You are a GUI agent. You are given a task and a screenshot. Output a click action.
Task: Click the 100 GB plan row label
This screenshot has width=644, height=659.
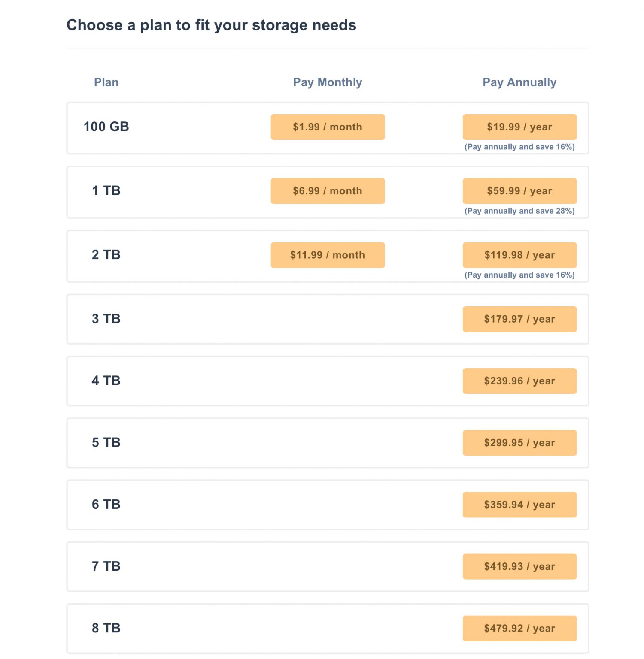[x=106, y=127]
